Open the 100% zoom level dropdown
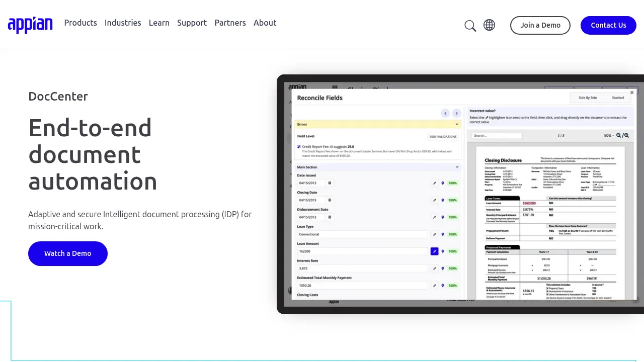Screen dimensions: 644x362 click(609, 136)
